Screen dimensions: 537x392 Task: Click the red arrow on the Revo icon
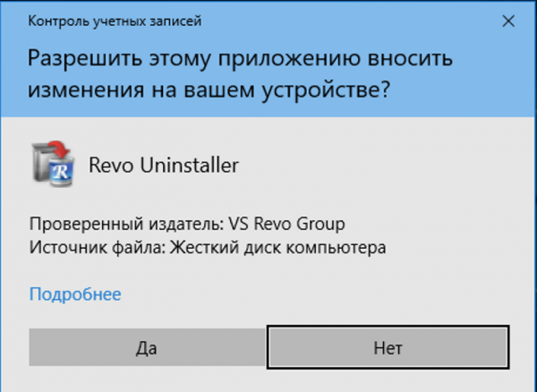(59, 150)
